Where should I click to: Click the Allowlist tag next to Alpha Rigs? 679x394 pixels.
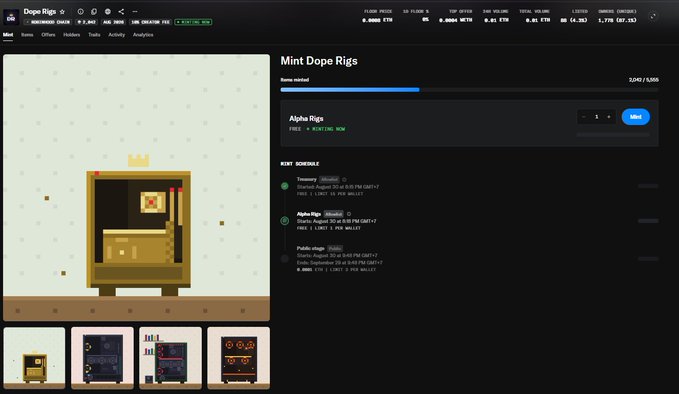[x=333, y=214]
